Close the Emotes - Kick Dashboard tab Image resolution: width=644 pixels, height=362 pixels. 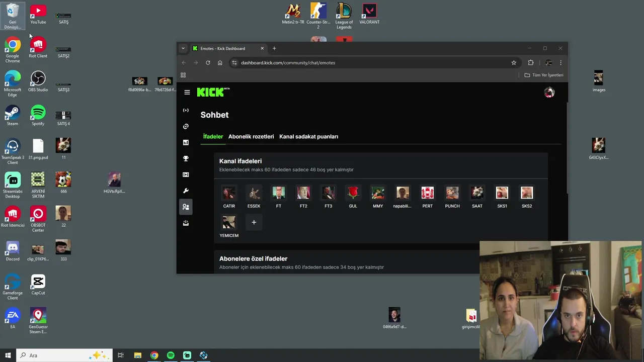262,48
